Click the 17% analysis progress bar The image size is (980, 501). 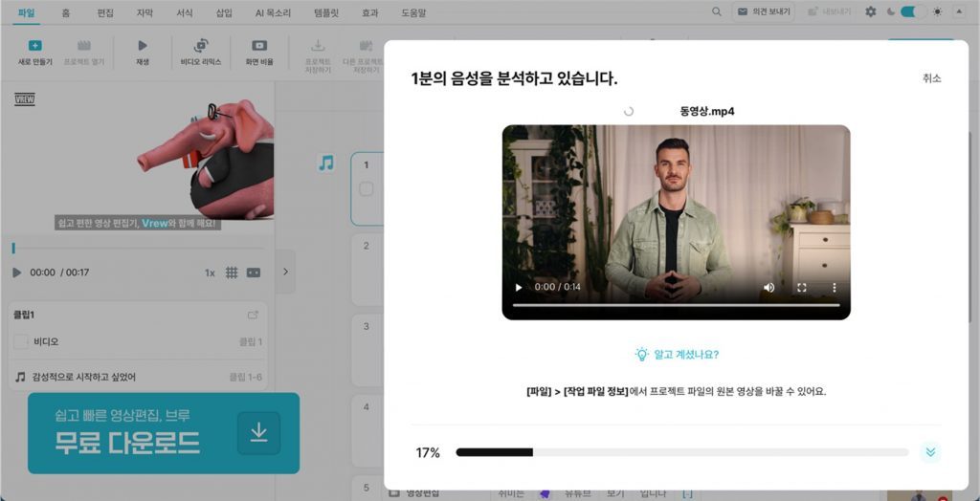pyautogui.click(x=681, y=452)
